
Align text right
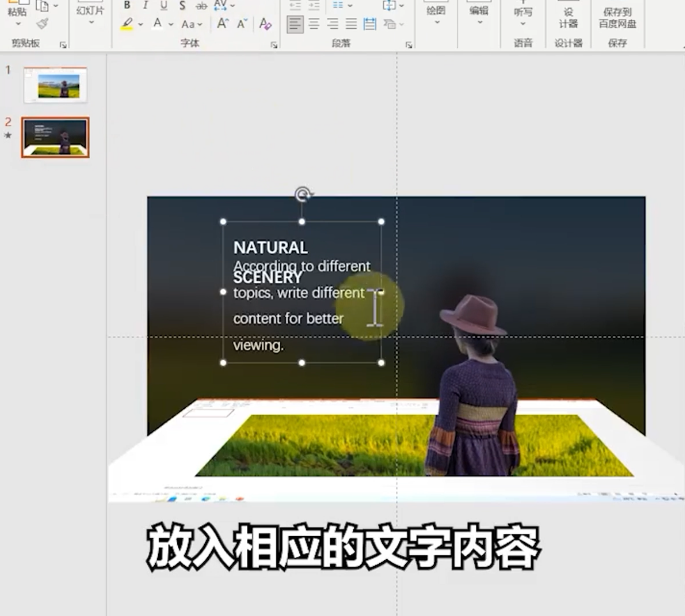(332, 24)
